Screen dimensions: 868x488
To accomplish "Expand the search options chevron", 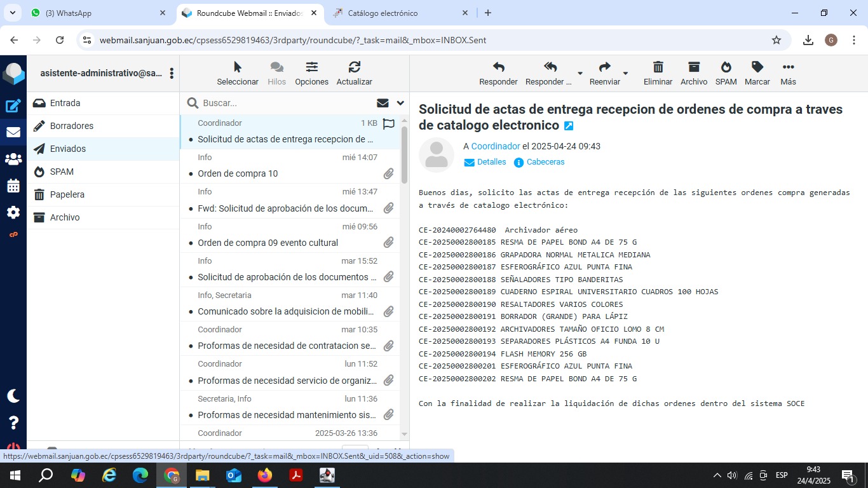I will (400, 103).
